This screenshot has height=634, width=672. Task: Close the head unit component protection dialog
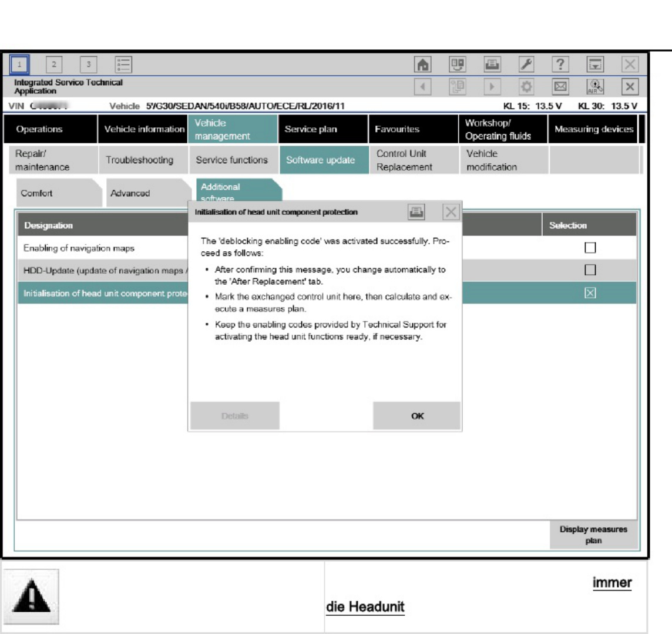coord(451,212)
